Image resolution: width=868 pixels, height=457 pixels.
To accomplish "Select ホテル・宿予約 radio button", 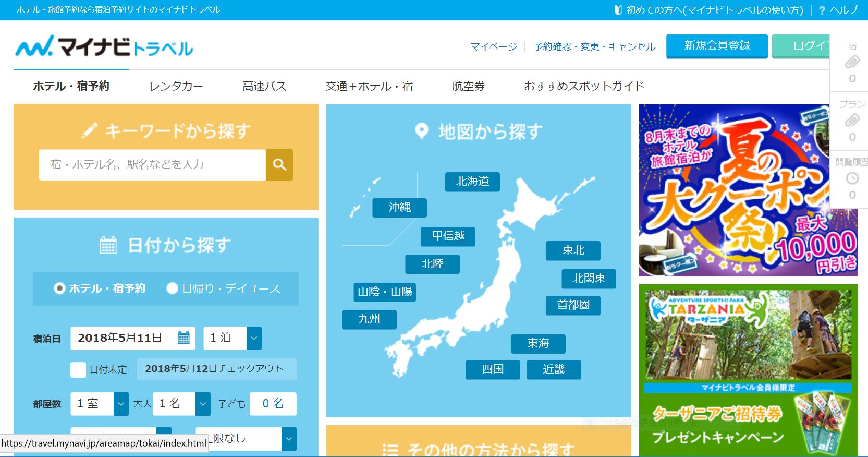I will pyautogui.click(x=59, y=288).
